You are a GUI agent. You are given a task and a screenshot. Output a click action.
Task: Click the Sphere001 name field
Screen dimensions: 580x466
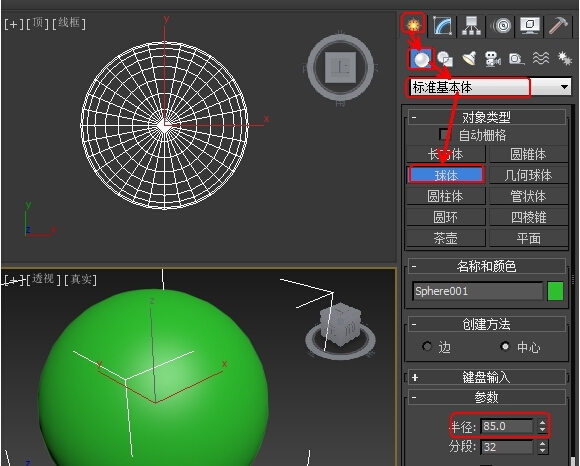click(x=478, y=291)
